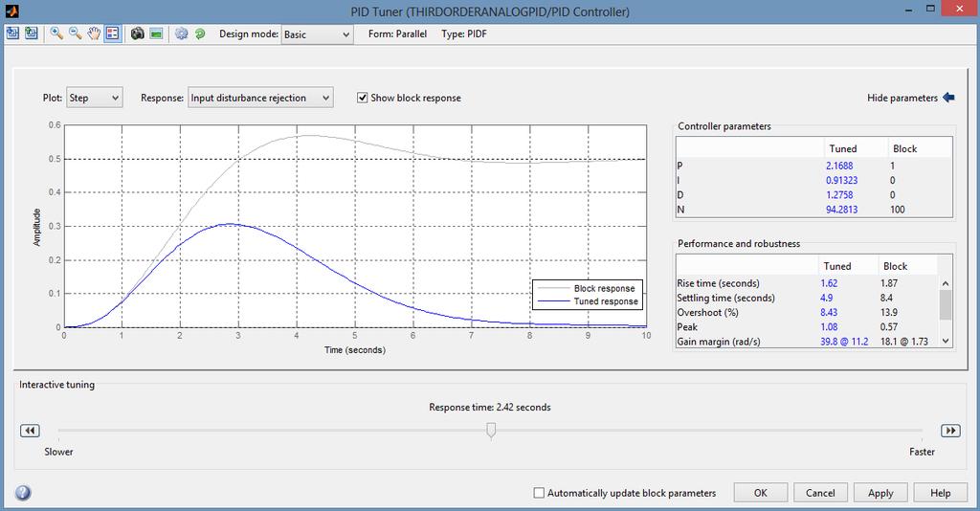Click the import controller toolbar icon

[12, 33]
